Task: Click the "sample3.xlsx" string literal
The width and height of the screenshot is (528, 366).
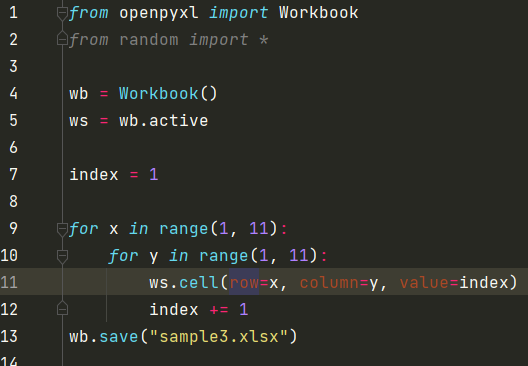Action: pyautogui.click(x=219, y=336)
